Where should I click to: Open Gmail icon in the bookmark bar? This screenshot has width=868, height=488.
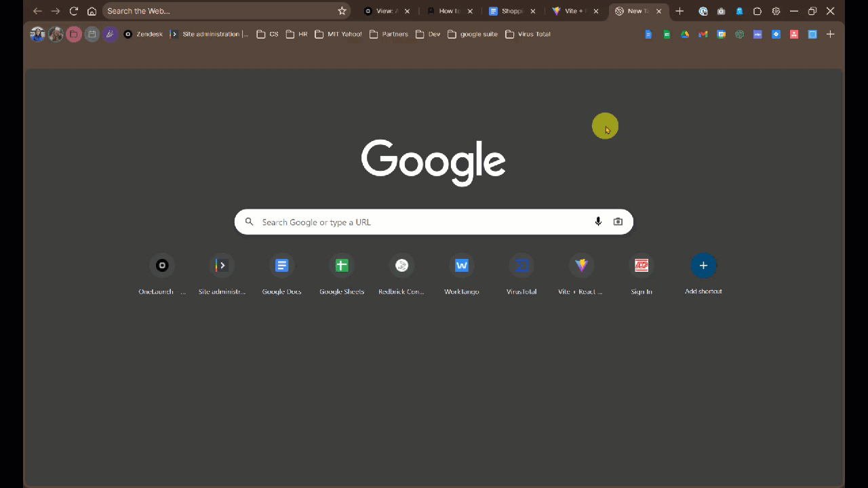click(x=703, y=34)
